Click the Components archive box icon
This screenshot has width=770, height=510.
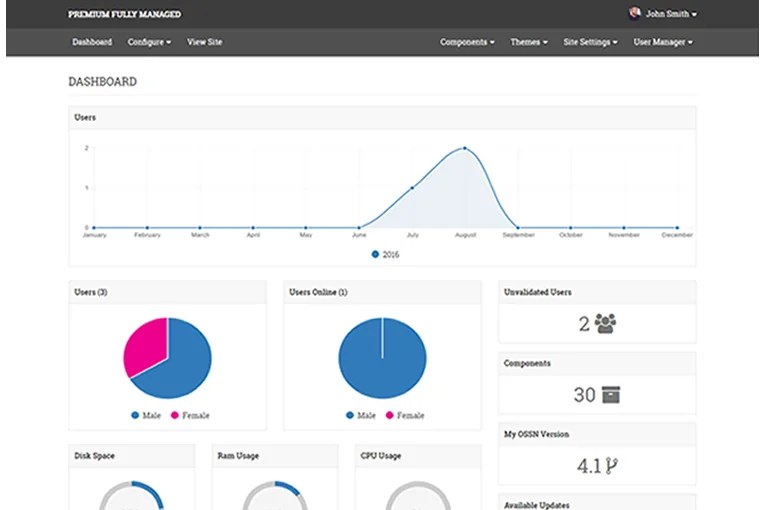[610, 395]
